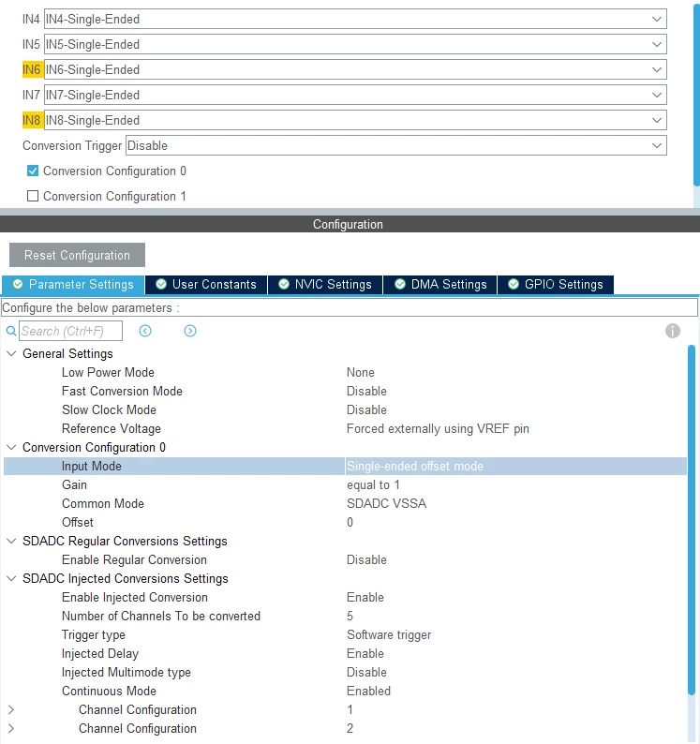This screenshot has width=700, height=744.
Task: Click the Input Mode value Single-ended offset mode
Action: tap(415, 466)
